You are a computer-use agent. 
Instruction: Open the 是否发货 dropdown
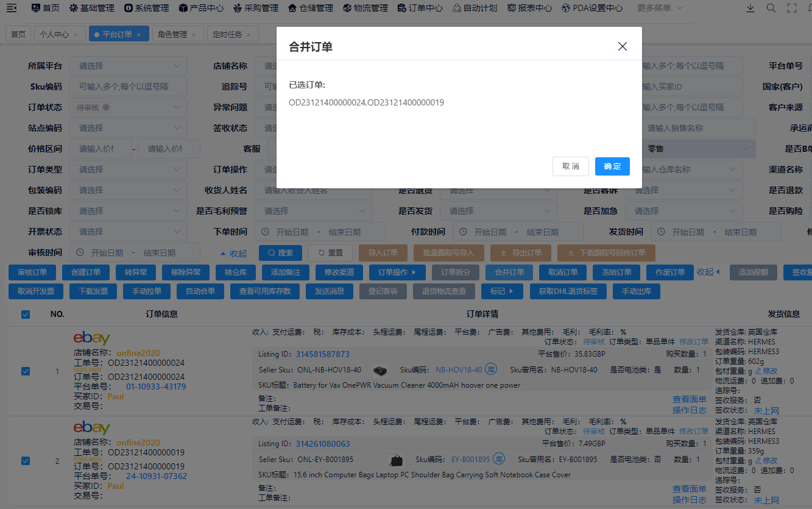[499, 210]
